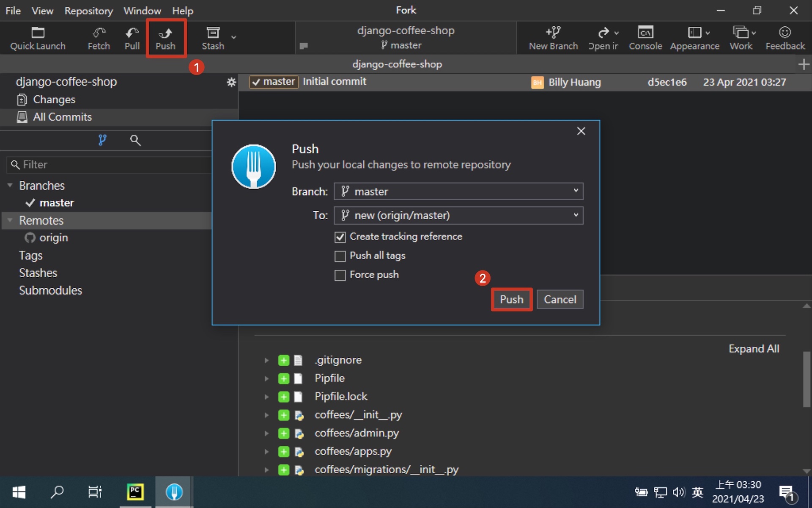Open the Windows Start menu

[19, 492]
